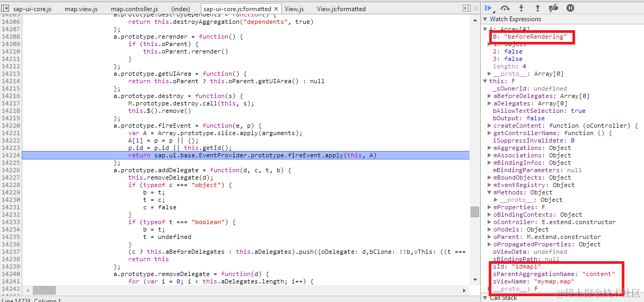This screenshot has width=644, height=302.
Task: Collapse the Watch Expressions section
Action: click(x=485, y=19)
